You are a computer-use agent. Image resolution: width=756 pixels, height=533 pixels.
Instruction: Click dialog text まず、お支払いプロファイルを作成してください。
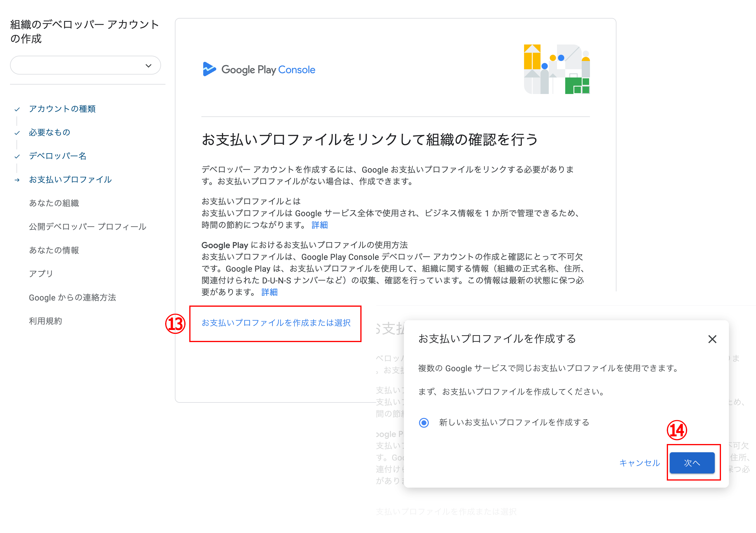pos(512,392)
